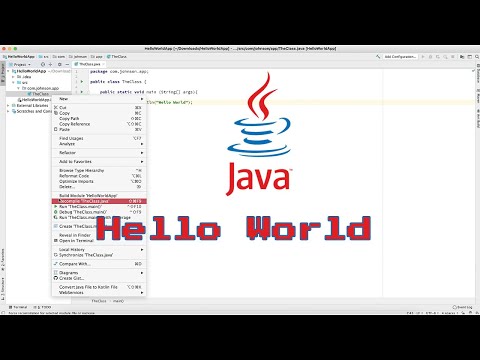Click TheClass breadcrumb in navigation bar
Screen dimensions: 480x360
[117, 57]
